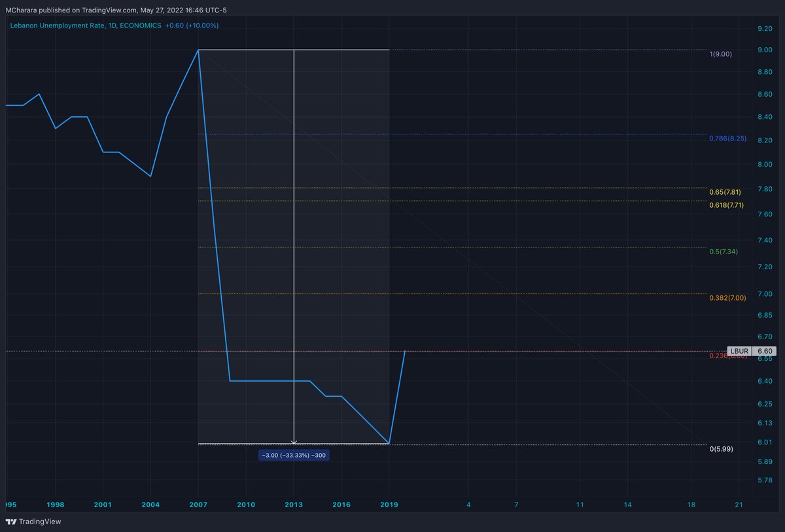The width and height of the screenshot is (785, 532).
Task: Click the 7.60 price axis label
Action: tap(765, 214)
